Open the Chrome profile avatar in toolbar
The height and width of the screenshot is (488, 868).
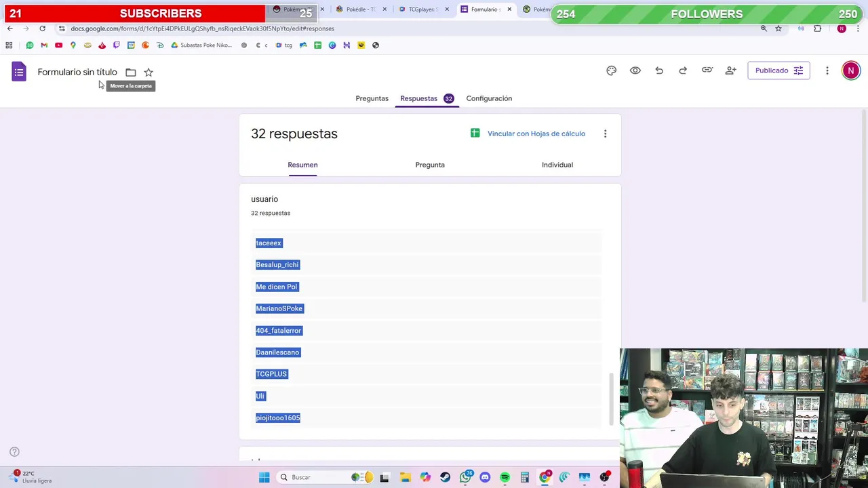(x=842, y=28)
